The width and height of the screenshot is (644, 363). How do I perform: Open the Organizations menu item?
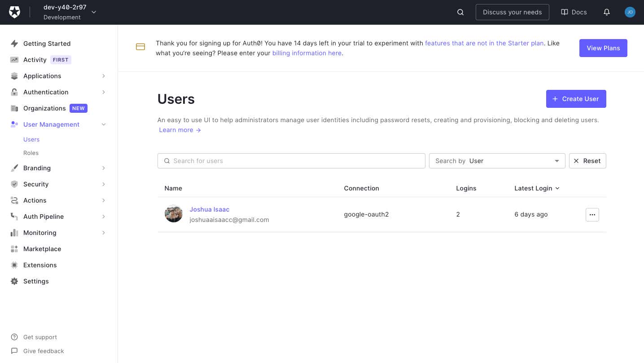tap(44, 108)
